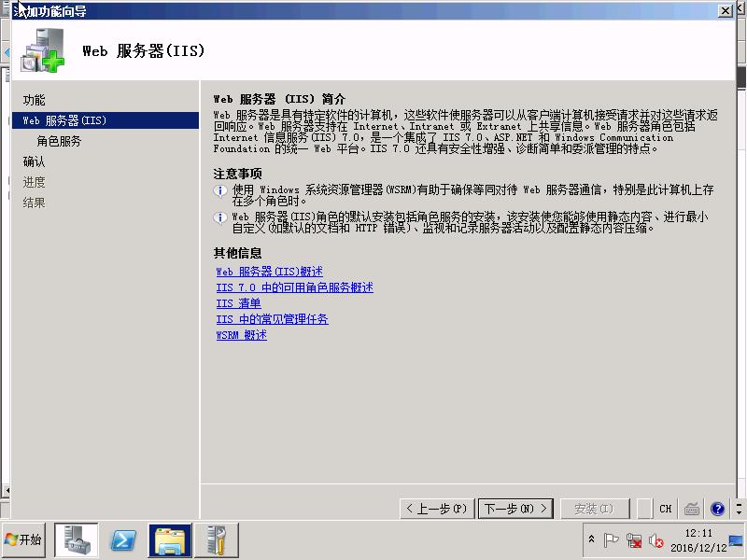Screen dimensions: 747x560
Task: Show hidden system tray icons
Action: click(591, 540)
